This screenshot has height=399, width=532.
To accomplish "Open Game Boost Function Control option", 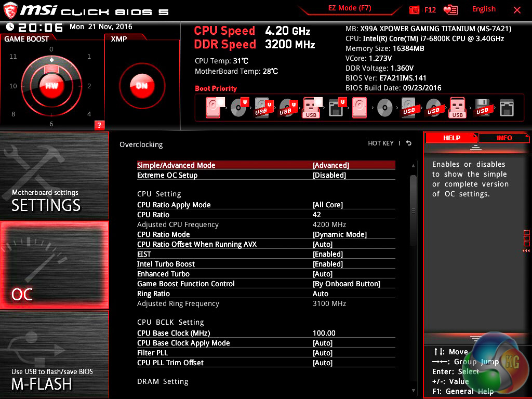I will (x=266, y=284).
